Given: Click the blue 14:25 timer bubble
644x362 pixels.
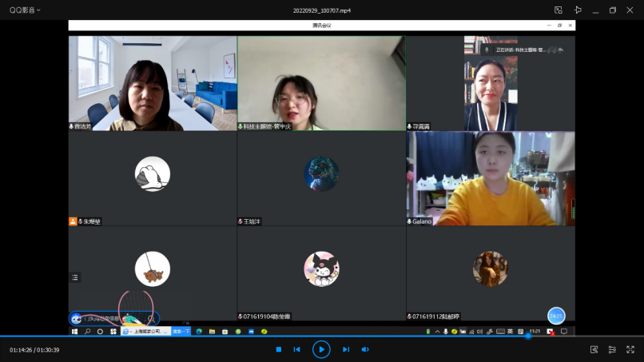Looking at the screenshot, I should pos(556,316).
